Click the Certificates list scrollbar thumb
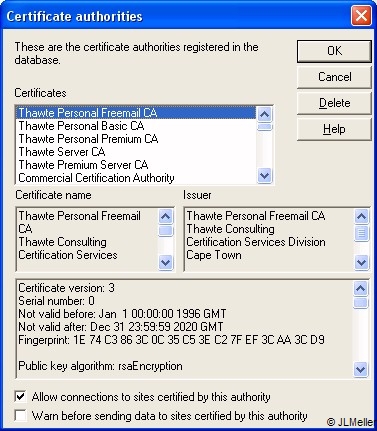The image size is (377, 431). [265, 126]
